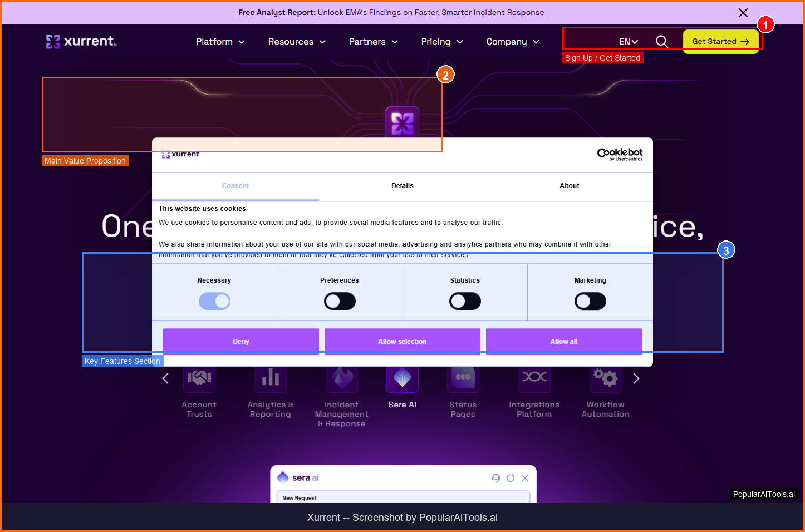The image size is (805, 532).
Task: Select the Sera AI feature icon
Action: click(402, 379)
